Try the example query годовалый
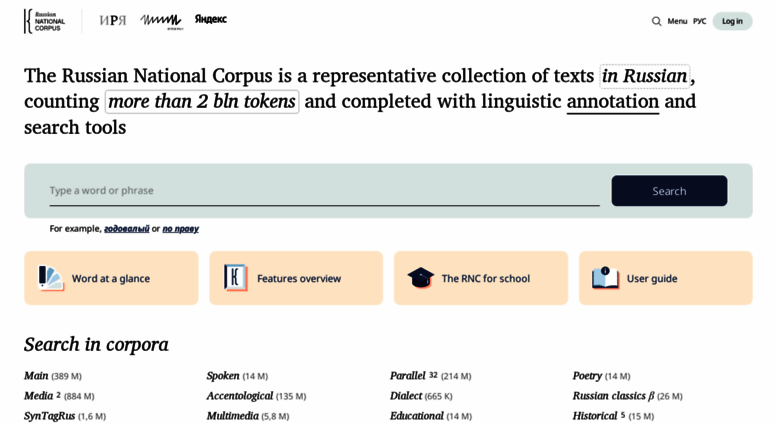The width and height of the screenshot is (777, 423). (x=126, y=229)
